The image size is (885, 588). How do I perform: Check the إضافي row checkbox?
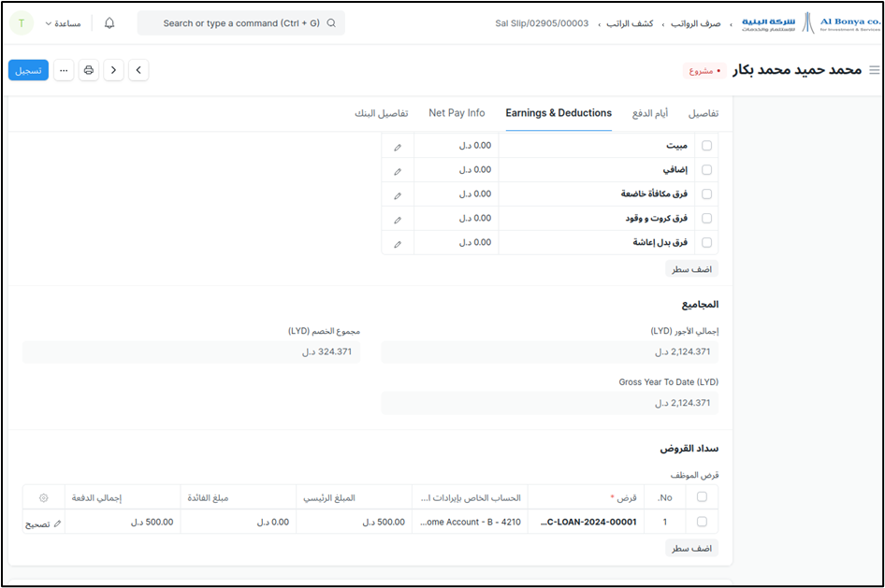click(x=706, y=170)
